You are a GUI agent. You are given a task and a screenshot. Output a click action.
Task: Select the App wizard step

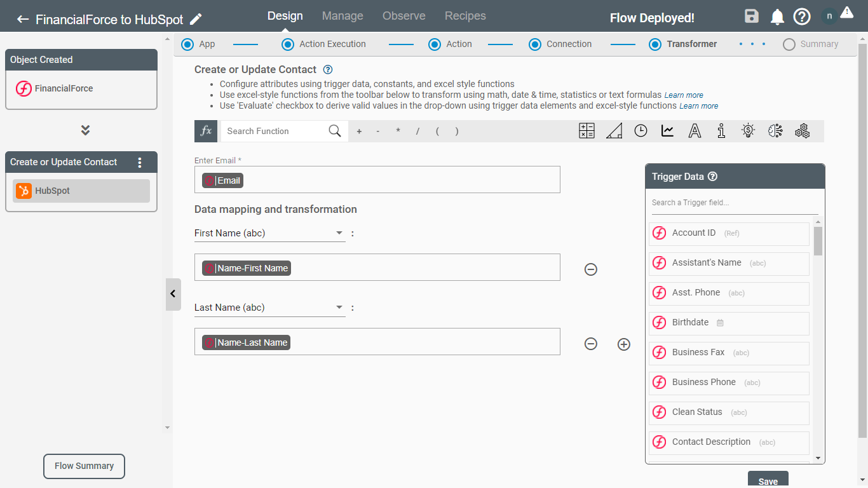[198, 44]
